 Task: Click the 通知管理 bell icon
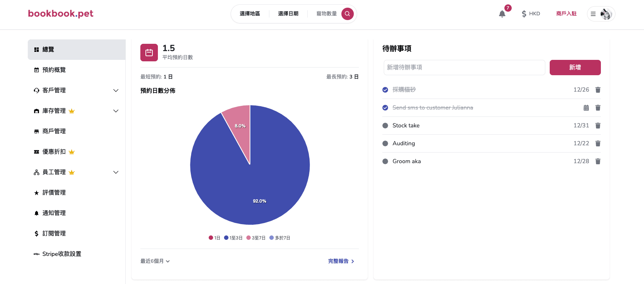pos(37,213)
